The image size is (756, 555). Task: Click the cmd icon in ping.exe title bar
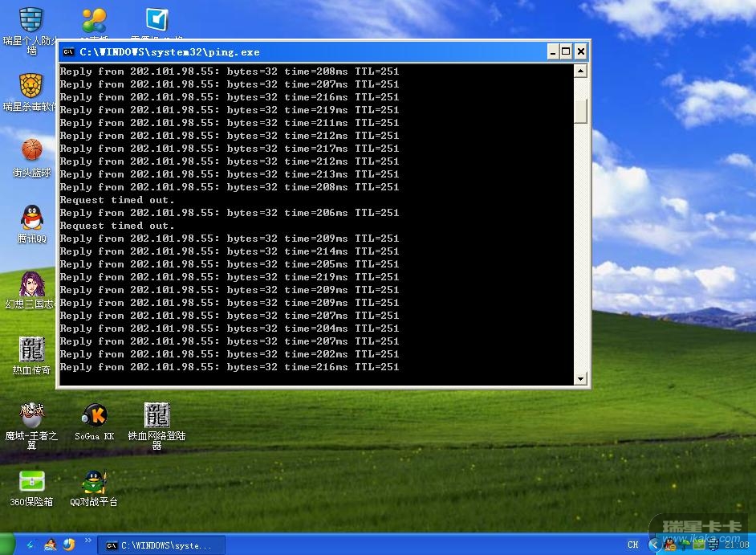point(69,52)
